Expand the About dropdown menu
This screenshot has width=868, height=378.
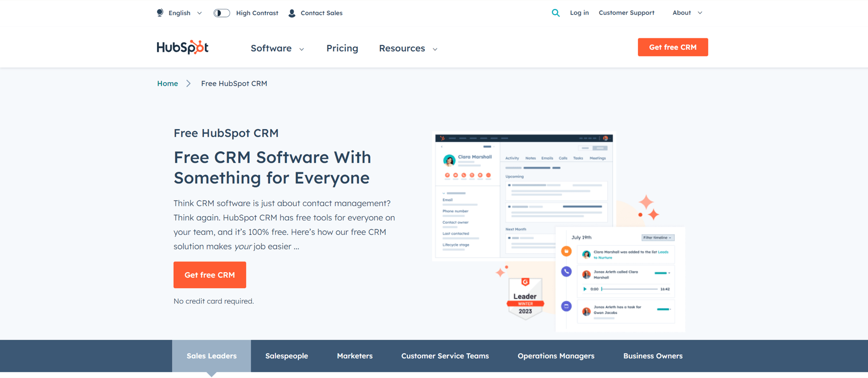click(687, 13)
